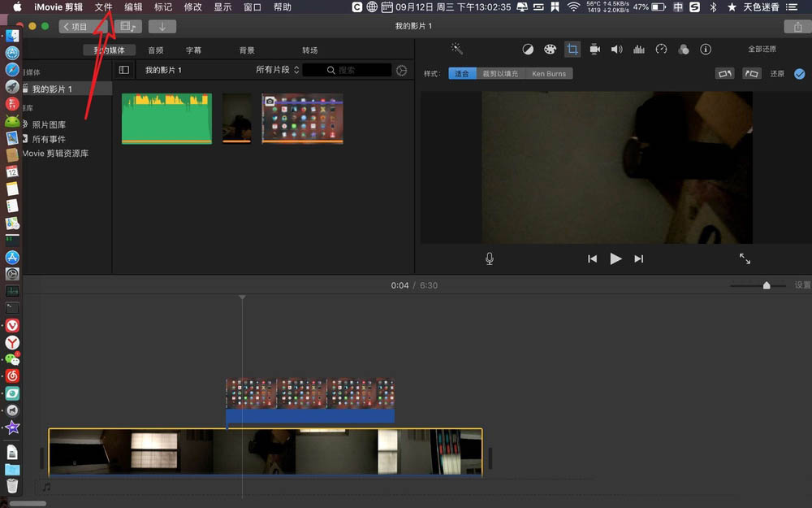
Task: Skip to next clip
Action: pos(638,258)
